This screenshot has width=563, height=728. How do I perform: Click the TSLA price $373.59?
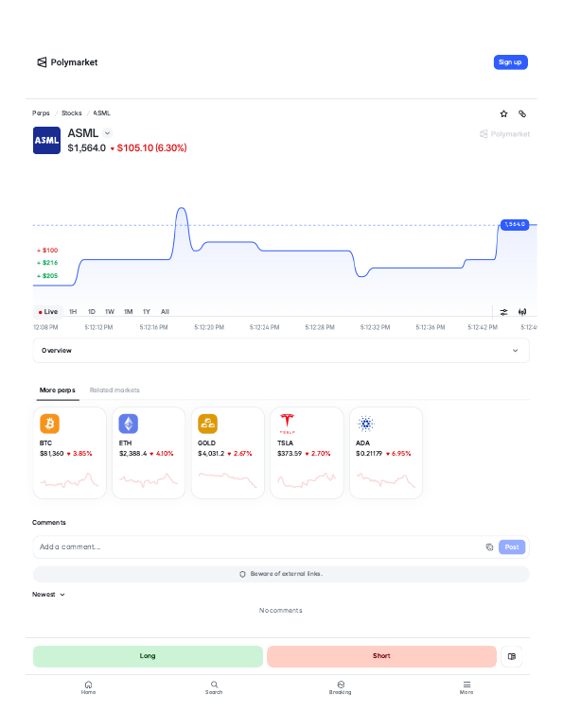pyautogui.click(x=290, y=454)
